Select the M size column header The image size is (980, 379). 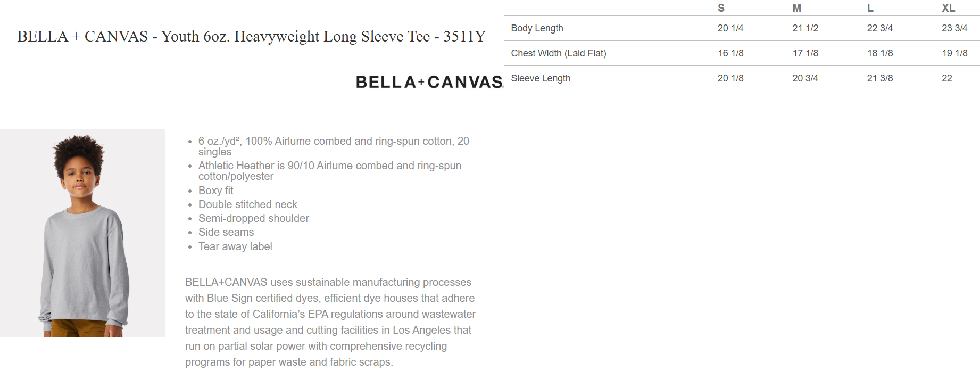point(796,8)
